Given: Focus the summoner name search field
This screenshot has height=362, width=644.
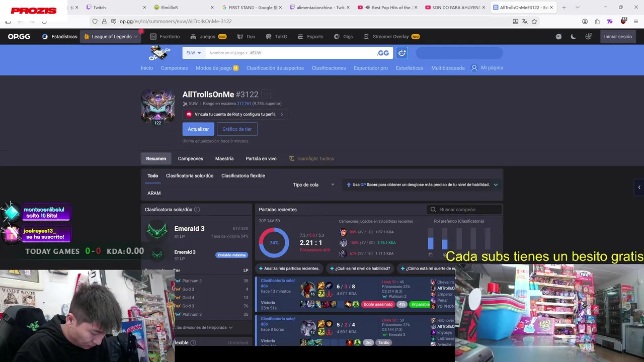Looking at the screenshot, I should click(x=289, y=53).
